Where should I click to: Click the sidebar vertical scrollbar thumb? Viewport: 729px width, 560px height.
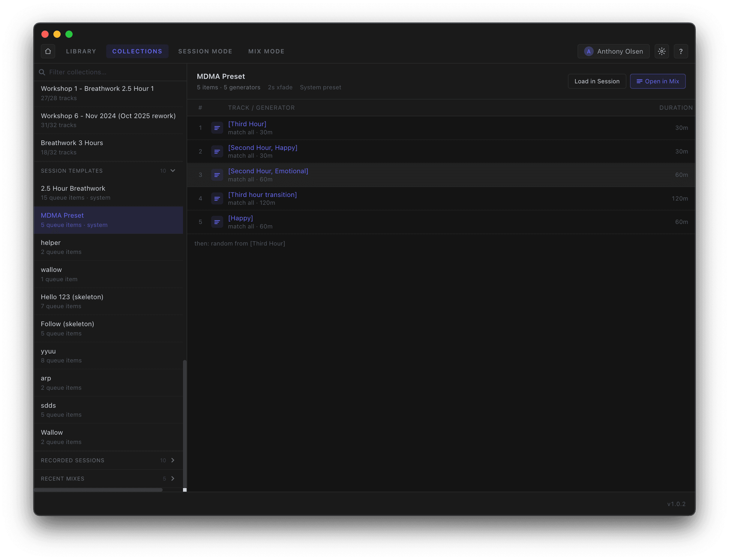pos(184,423)
